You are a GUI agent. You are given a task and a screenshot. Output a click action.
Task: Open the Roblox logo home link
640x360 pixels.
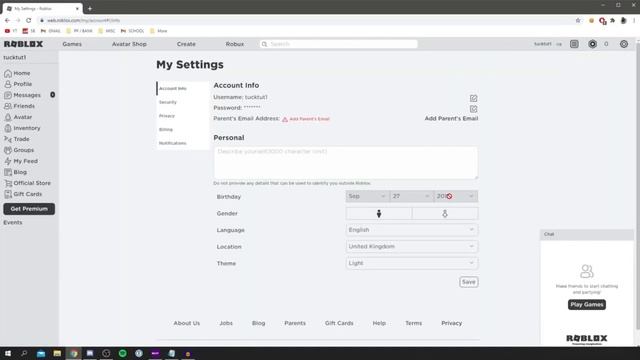tap(23, 44)
